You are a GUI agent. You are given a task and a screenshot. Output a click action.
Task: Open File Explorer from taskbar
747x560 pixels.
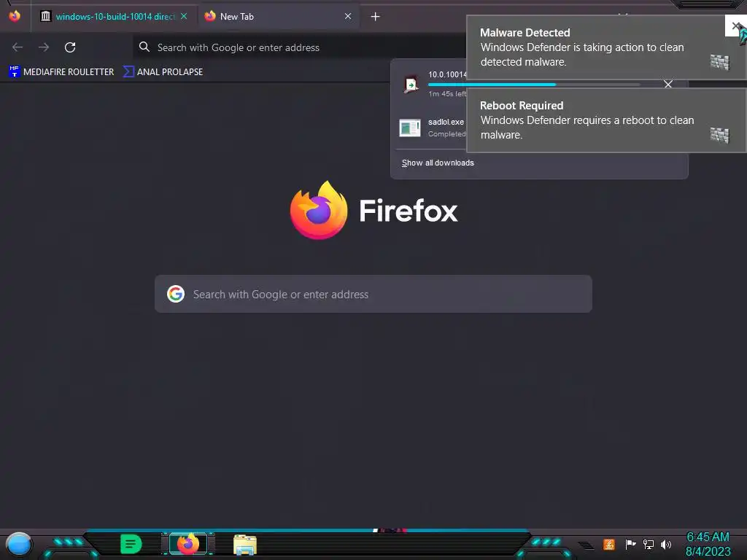tap(245, 545)
